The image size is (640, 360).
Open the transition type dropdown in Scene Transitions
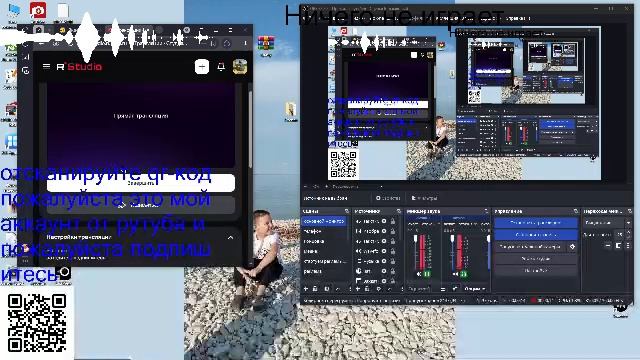[x=607, y=223]
